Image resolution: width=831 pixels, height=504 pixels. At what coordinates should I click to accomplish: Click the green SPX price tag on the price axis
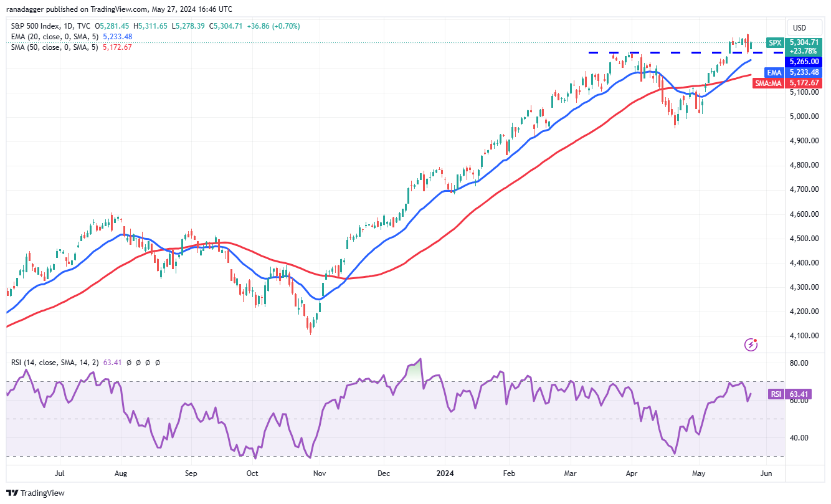tap(775, 42)
